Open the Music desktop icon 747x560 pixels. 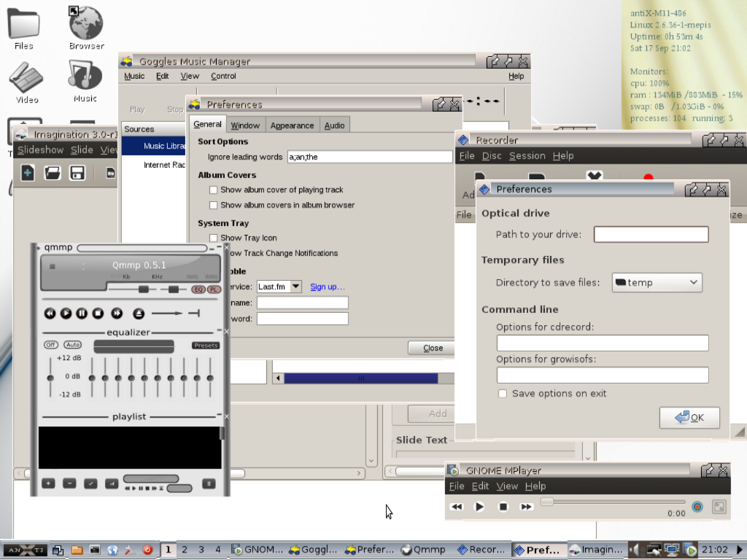tap(85, 81)
